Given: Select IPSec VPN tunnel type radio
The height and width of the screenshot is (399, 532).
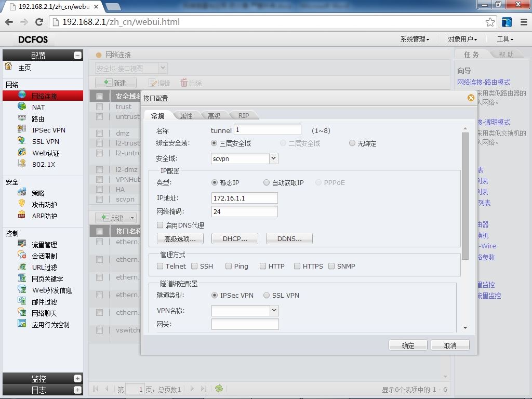Looking at the screenshot, I should pyautogui.click(x=215, y=295).
